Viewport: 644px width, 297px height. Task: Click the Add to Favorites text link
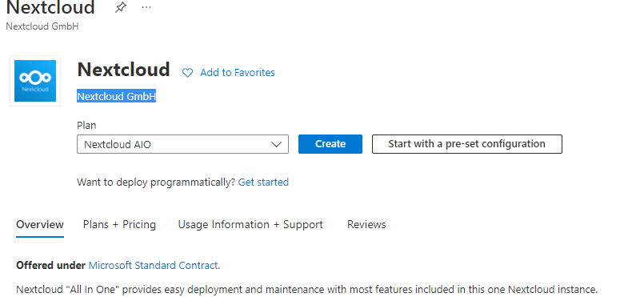[x=238, y=73]
